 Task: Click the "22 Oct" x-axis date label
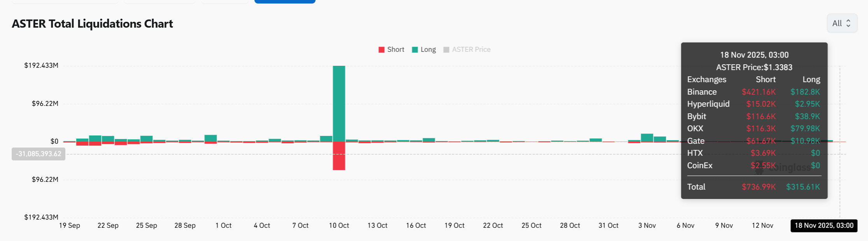[493, 225]
